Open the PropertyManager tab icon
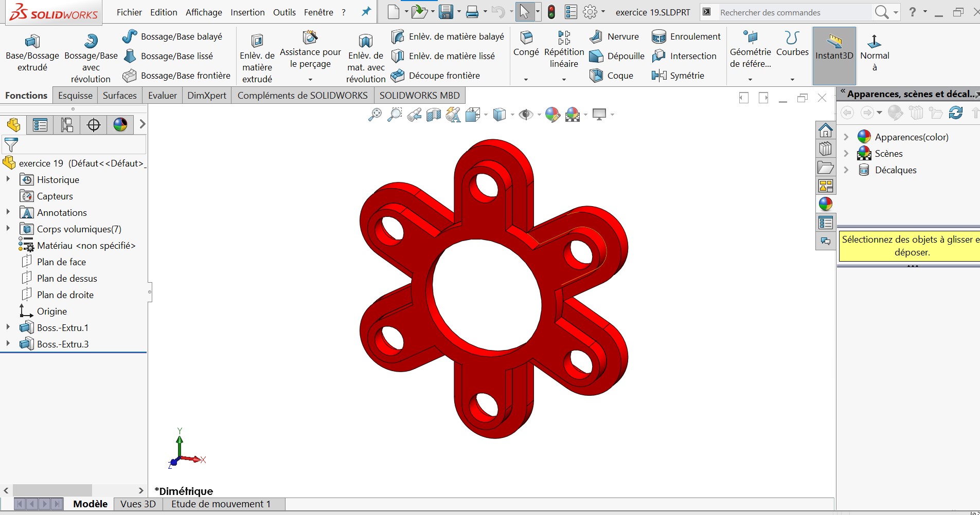The height and width of the screenshot is (515, 980). click(x=40, y=125)
